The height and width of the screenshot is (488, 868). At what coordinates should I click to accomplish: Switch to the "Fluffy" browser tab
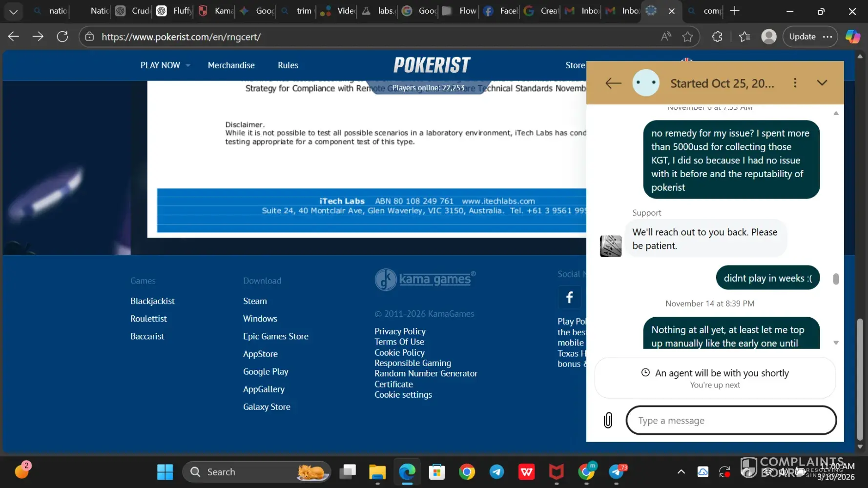(175, 11)
